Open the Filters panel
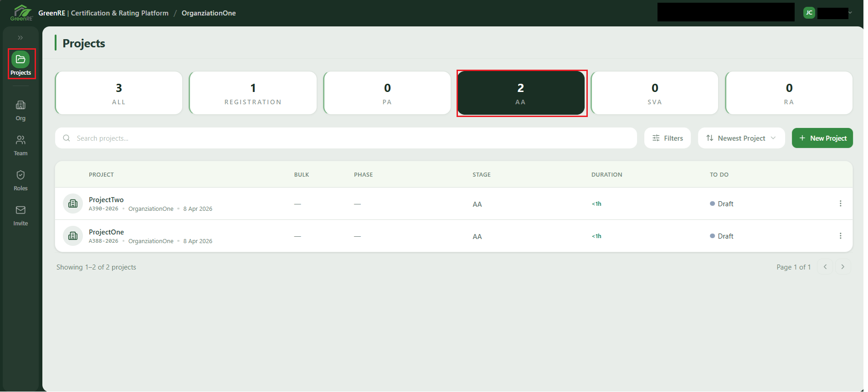 (x=668, y=138)
